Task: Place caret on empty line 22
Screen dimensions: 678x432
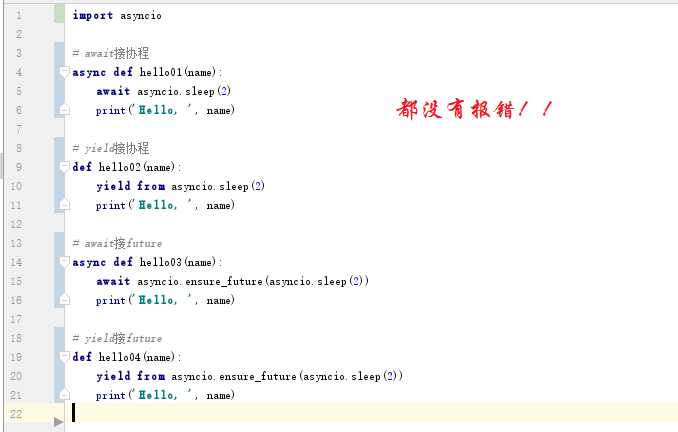Action: point(371,413)
